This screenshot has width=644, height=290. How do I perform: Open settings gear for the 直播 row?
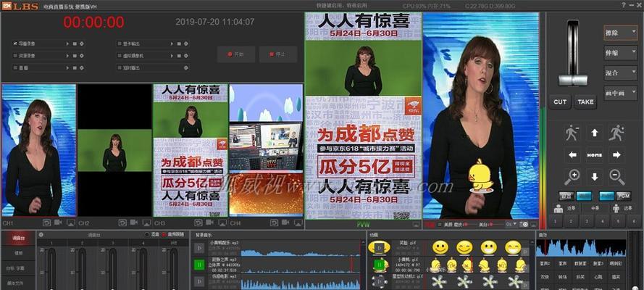[x=81, y=67]
